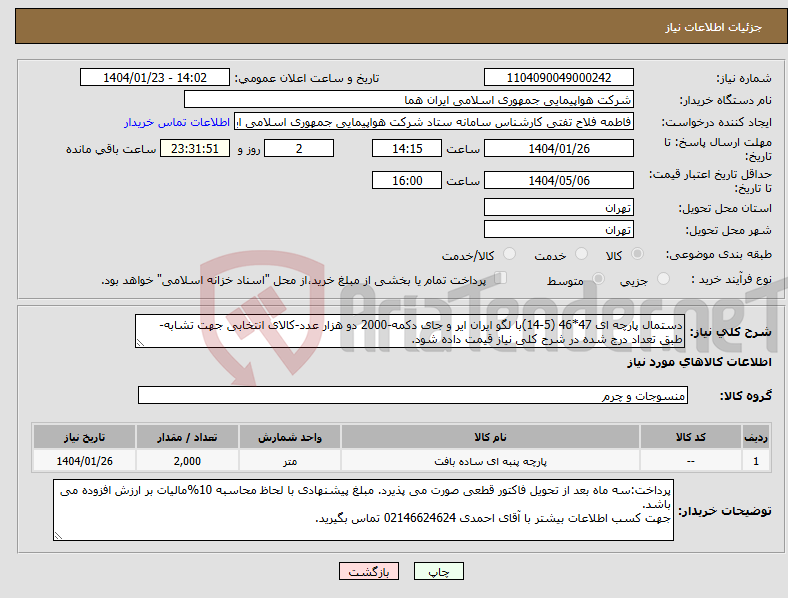Select the متوسط purchase type radio
The image size is (788, 598).
[x=598, y=279]
